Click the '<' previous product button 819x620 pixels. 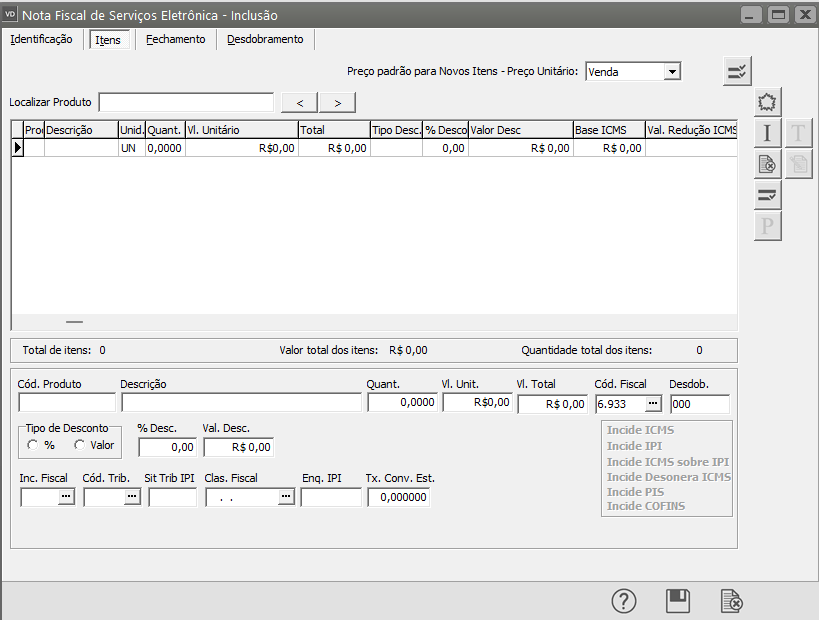pyautogui.click(x=299, y=102)
